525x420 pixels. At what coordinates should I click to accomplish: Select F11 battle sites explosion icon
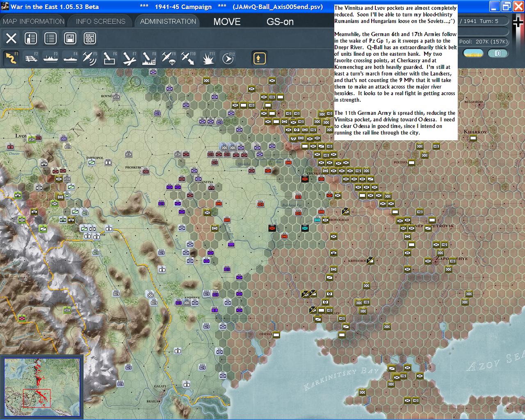pos(208,58)
